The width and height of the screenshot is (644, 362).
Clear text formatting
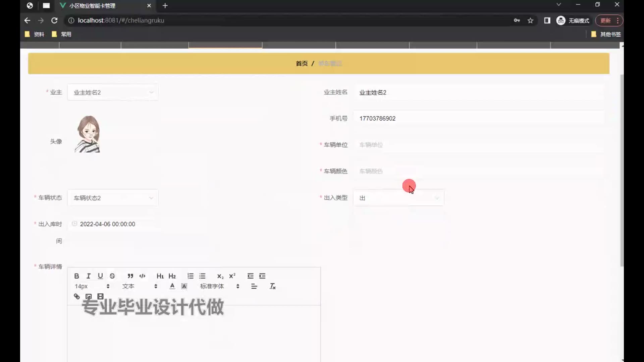pos(272,286)
